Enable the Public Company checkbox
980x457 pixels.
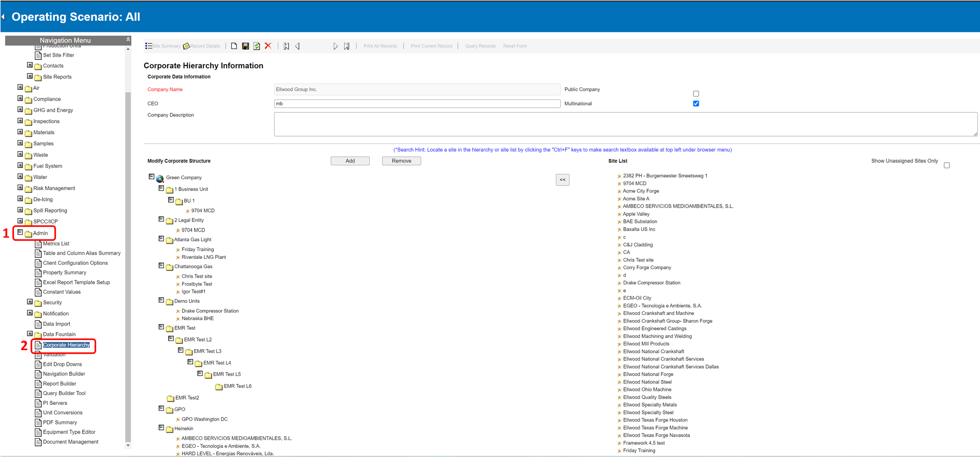[696, 93]
